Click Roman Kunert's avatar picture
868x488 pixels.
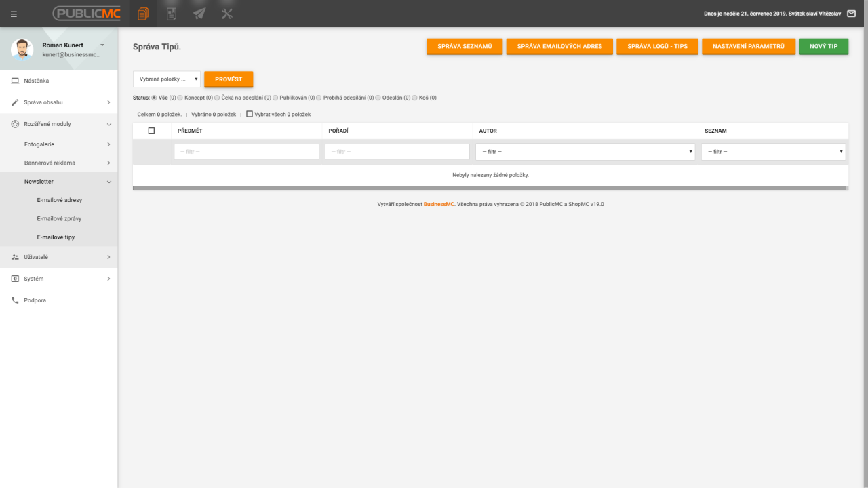point(22,49)
